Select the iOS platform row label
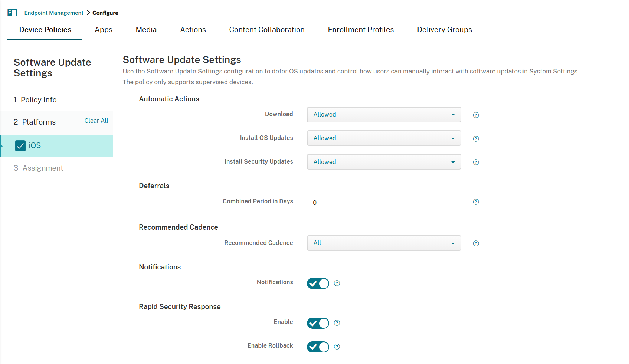The image size is (629, 364). coord(35,145)
